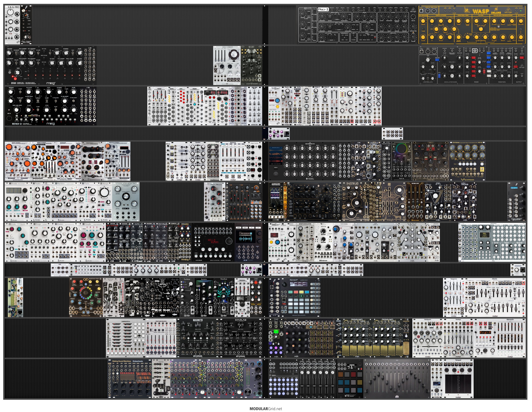Select the Quad Morphing VCO module
532x412 pixels.
(310, 161)
